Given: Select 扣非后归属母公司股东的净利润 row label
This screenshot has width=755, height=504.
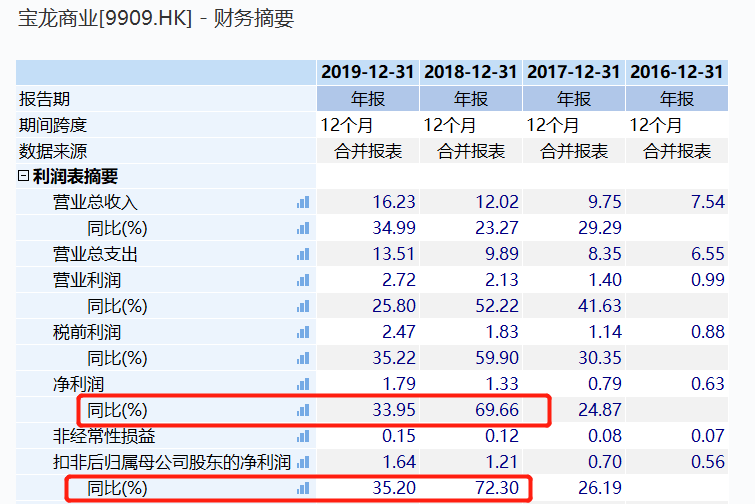Looking at the screenshot, I should 172,463.
